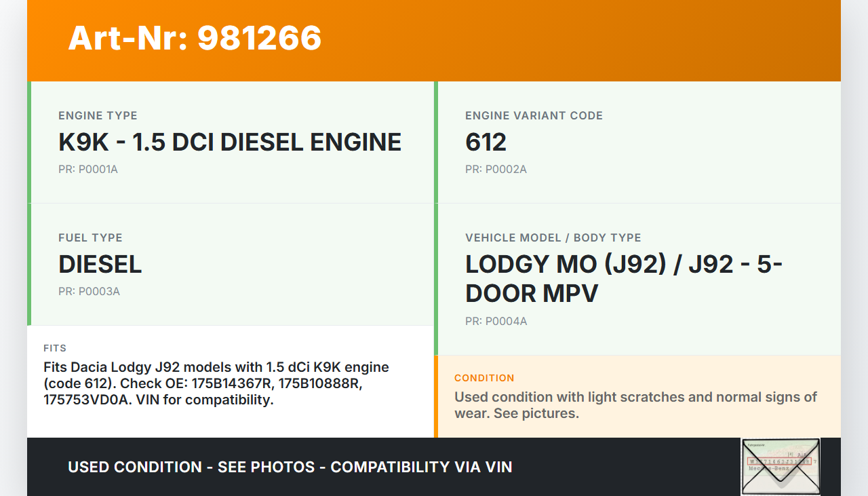Select the DIESEL fuel type value
This screenshot has height=496, width=868.
tap(100, 265)
